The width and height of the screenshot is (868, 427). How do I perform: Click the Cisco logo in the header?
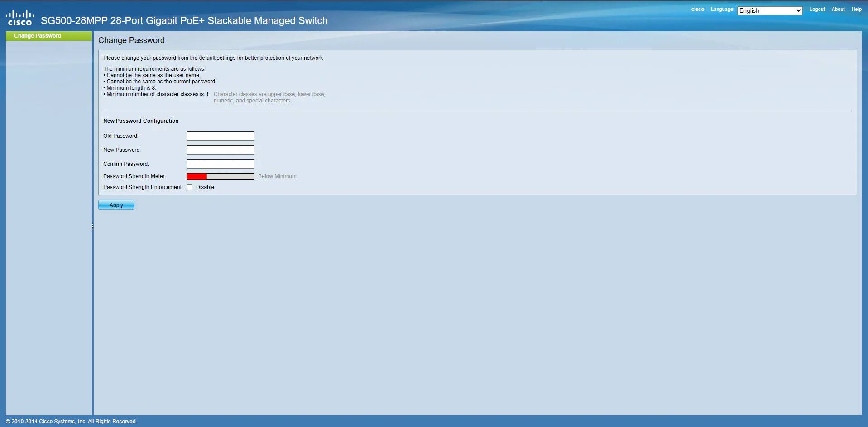pyautogui.click(x=20, y=18)
